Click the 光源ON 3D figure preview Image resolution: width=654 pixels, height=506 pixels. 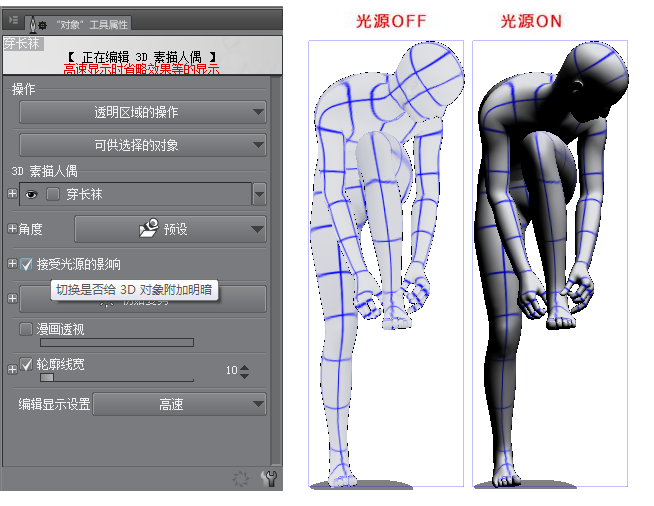pos(550,264)
